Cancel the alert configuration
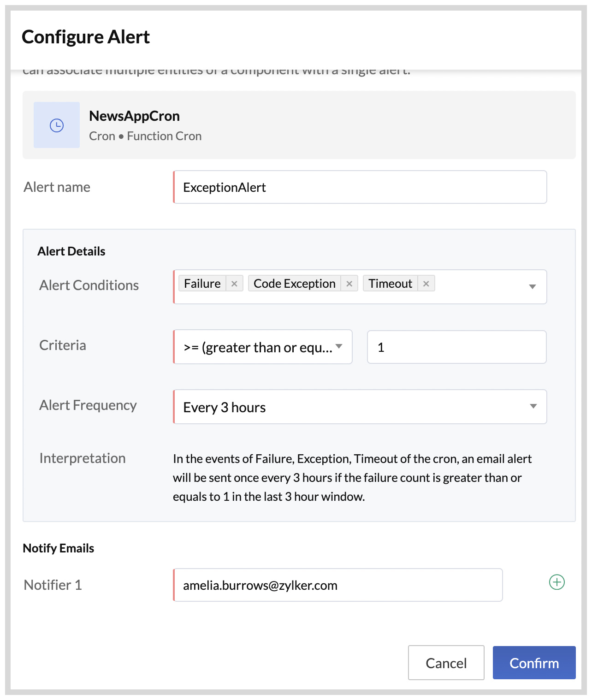The image size is (592, 700). (x=445, y=663)
